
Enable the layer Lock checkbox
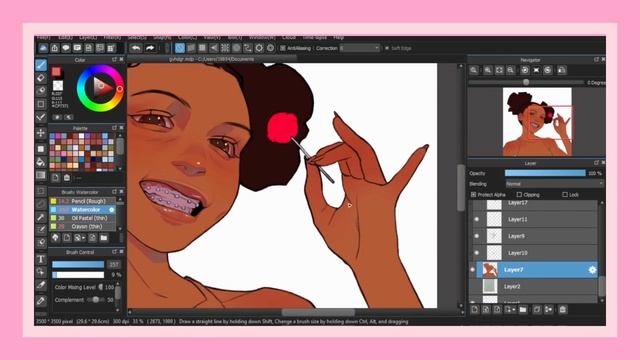pyautogui.click(x=565, y=195)
